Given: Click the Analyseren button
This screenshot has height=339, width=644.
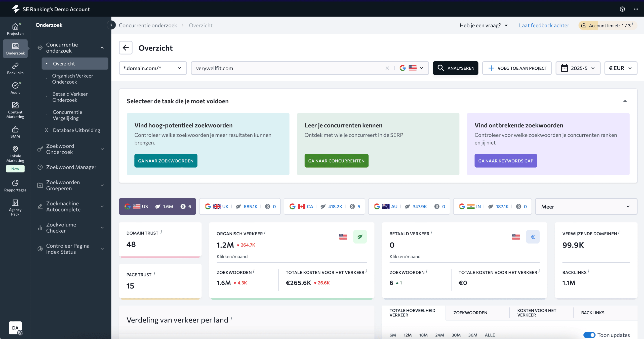Looking at the screenshot, I should [x=455, y=68].
